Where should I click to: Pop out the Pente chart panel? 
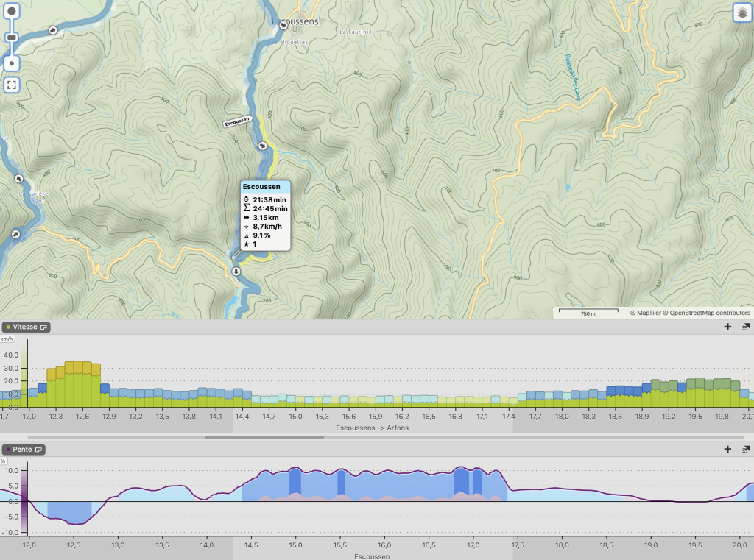(x=745, y=449)
